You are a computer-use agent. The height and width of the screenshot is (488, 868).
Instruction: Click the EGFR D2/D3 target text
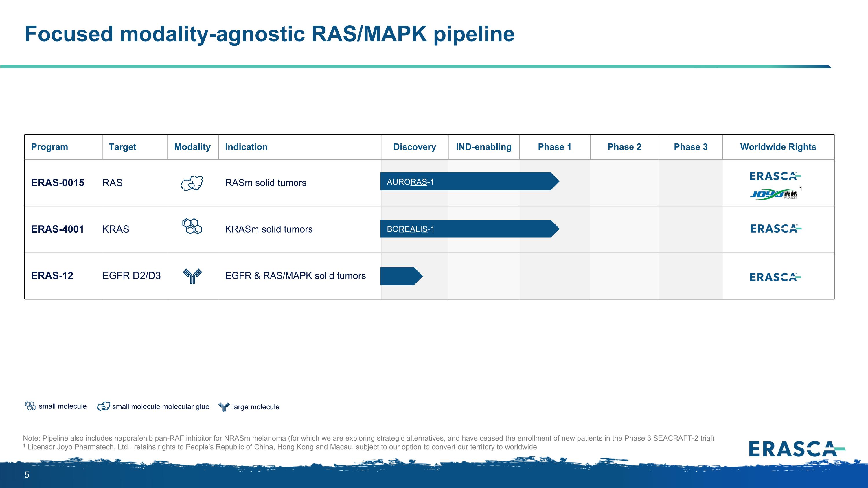coord(131,275)
